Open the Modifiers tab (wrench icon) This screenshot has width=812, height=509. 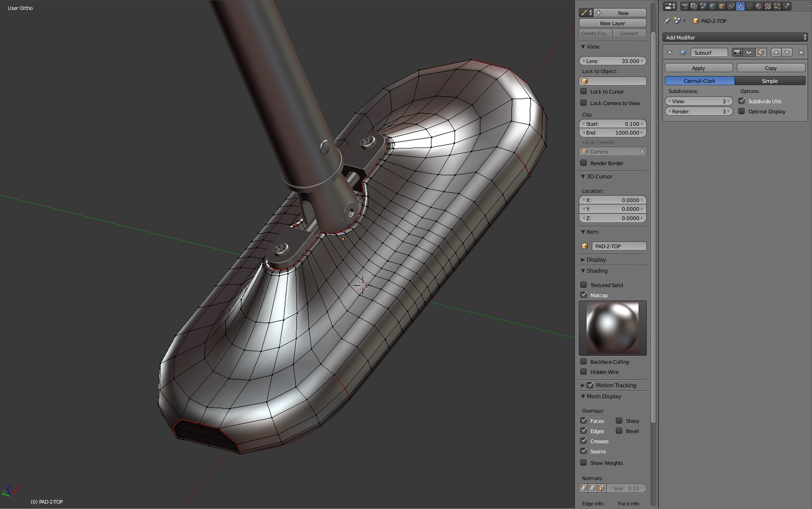click(x=740, y=6)
